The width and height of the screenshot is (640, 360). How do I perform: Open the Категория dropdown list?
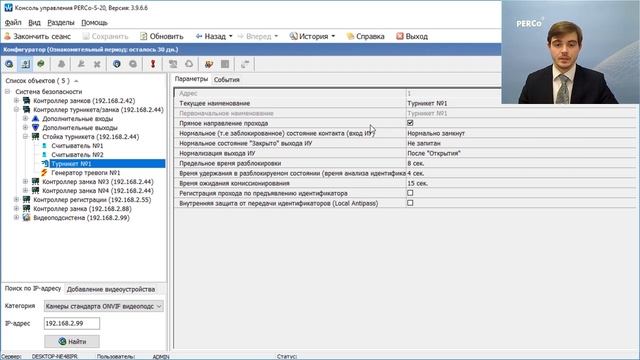tap(159, 306)
